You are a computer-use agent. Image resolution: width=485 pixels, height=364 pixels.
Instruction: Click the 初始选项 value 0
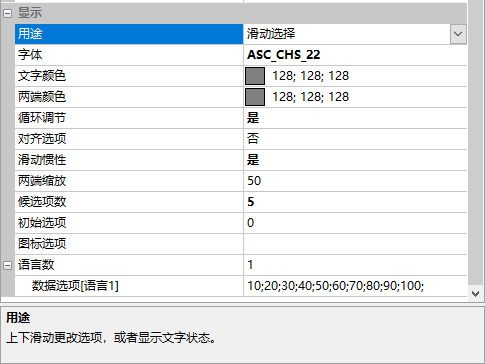click(x=251, y=223)
